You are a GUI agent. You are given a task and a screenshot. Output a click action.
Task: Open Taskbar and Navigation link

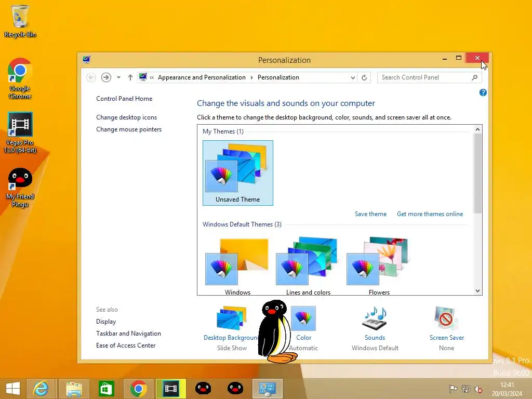(129, 334)
